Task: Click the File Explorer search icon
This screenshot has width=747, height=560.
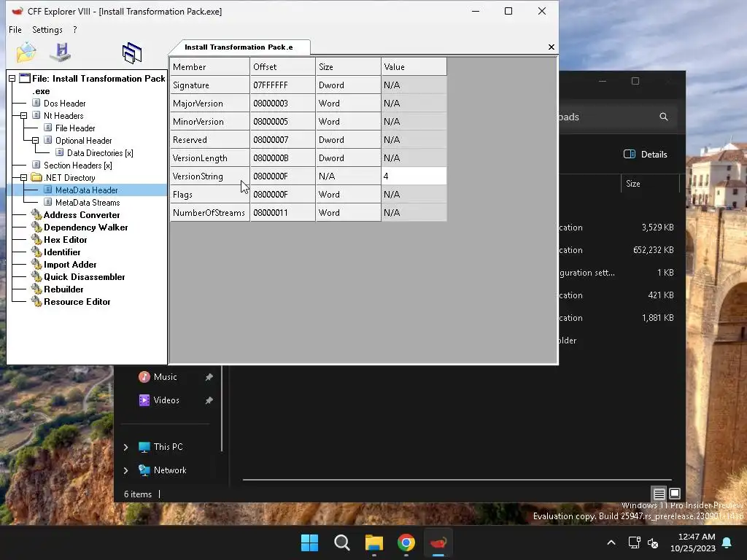Action: pos(664,117)
